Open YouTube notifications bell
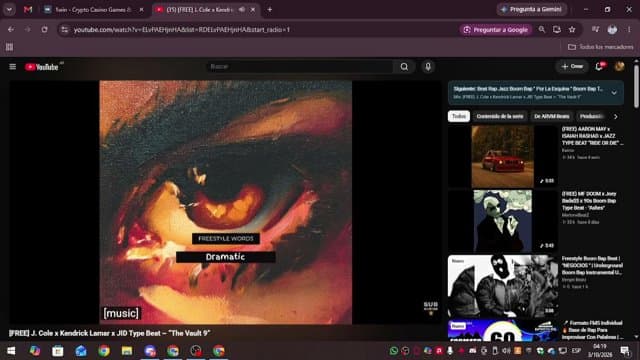 [600, 67]
